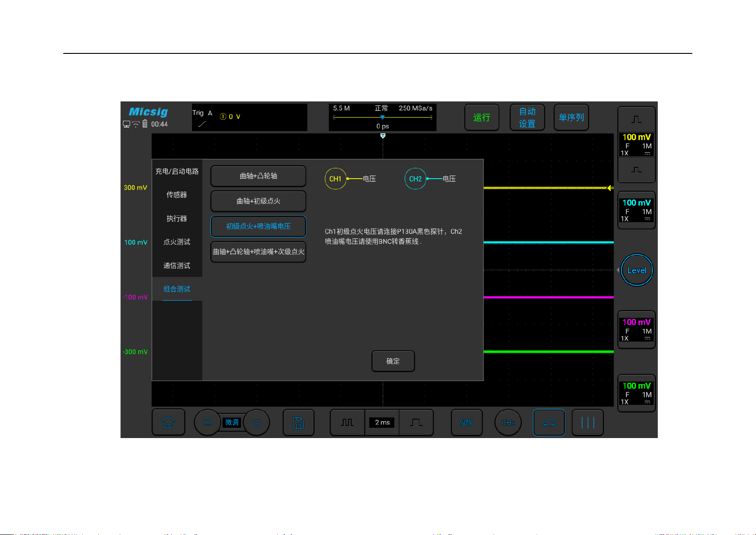Image resolution: width=756 pixels, height=535 pixels.
Task: Click the 100 mV cyan level label
Action: (x=136, y=242)
